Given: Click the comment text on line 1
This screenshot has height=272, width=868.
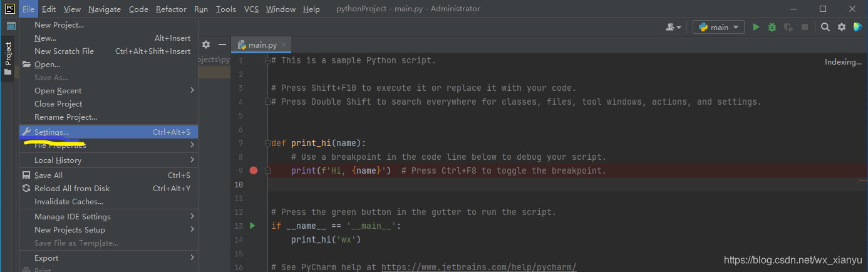Looking at the screenshot, I should (x=353, y=61).
